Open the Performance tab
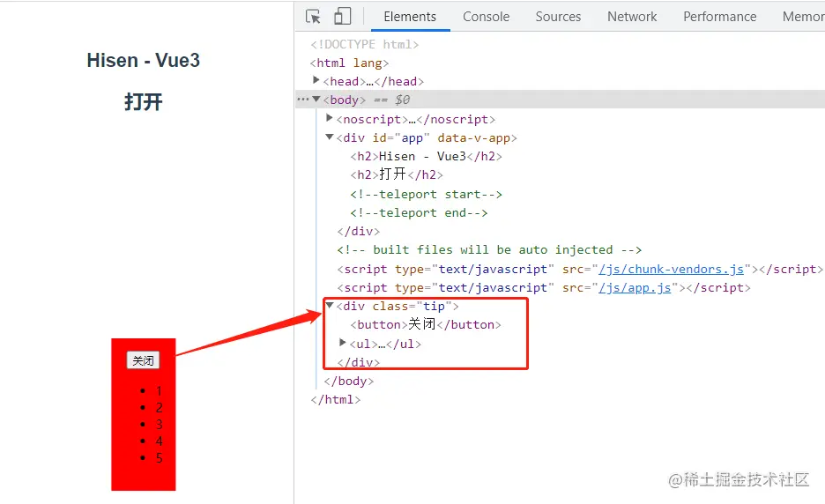 [x=720, y=17]
